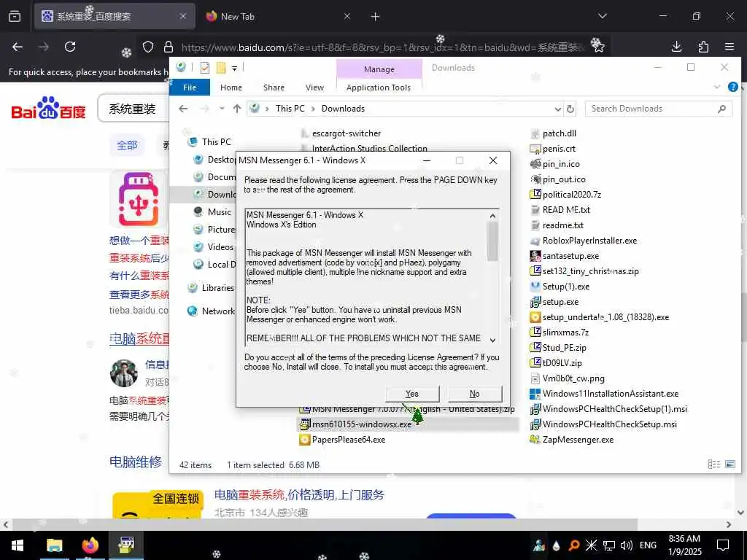Open Firefox extensions puzzle icon

point(703,47)
